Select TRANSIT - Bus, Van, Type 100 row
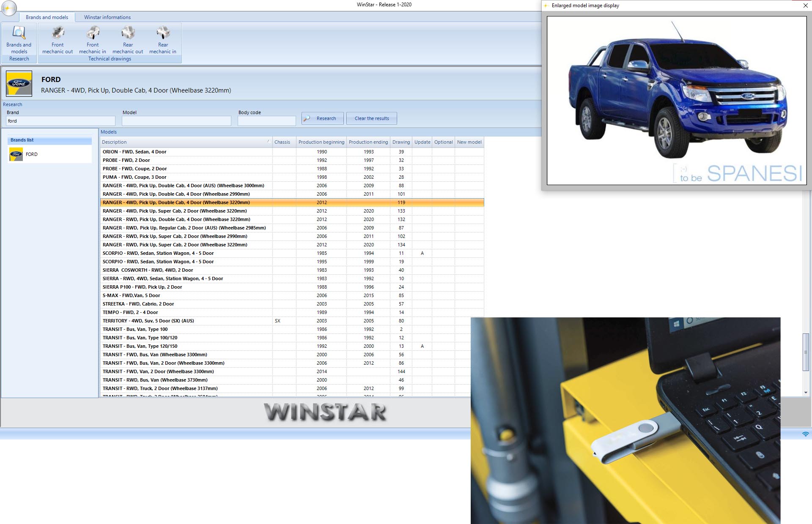The height and width of the screenshot is (524, 812). [285, 329]
